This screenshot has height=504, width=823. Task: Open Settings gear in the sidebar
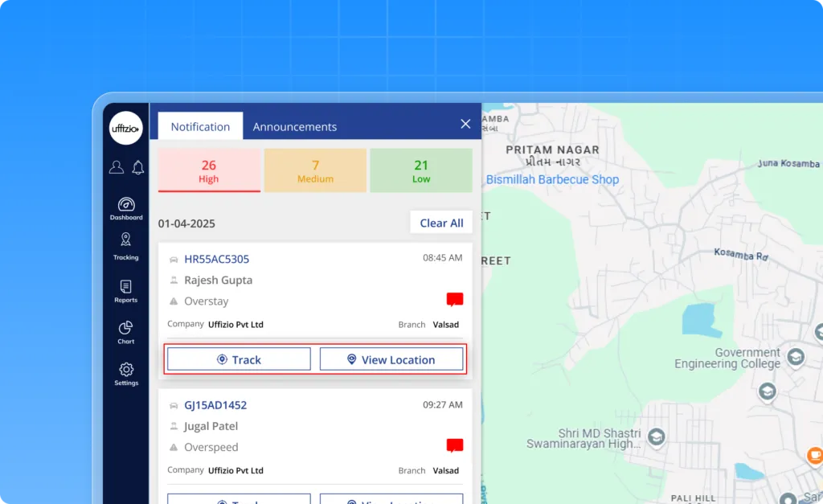(x=126, y=374)
